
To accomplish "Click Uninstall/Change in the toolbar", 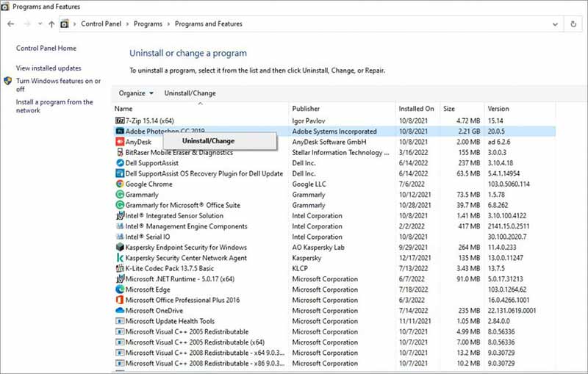I will (x=190, y=93).
